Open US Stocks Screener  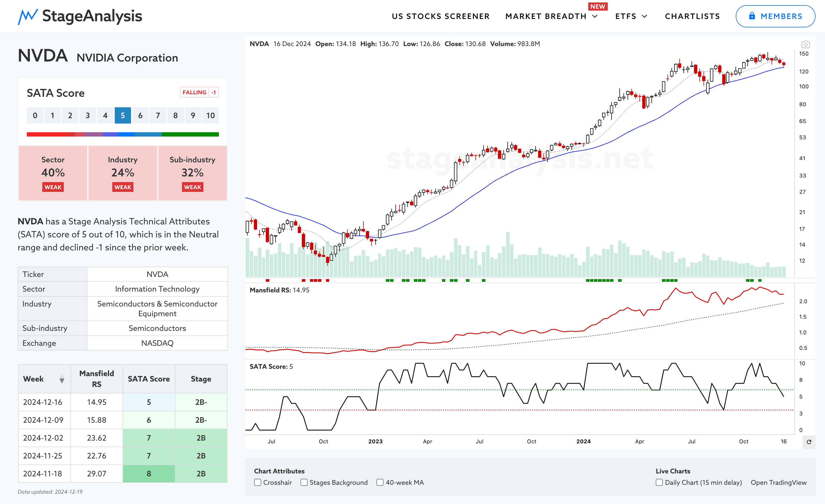click(x=441, y=16)
